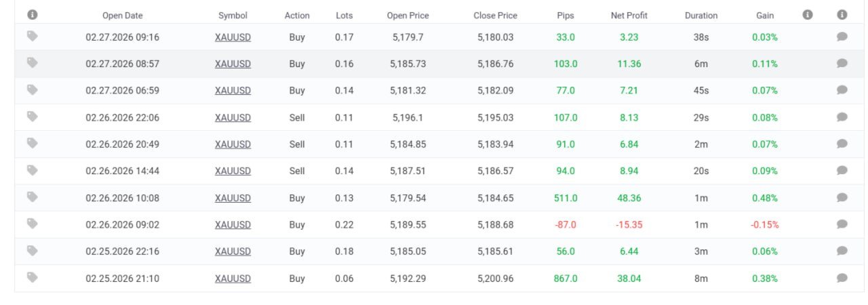Open XAUUSD link in the 02.27.2026 09:16 row
Viewport: 868px width, 305px height.
tap(233, 37)
